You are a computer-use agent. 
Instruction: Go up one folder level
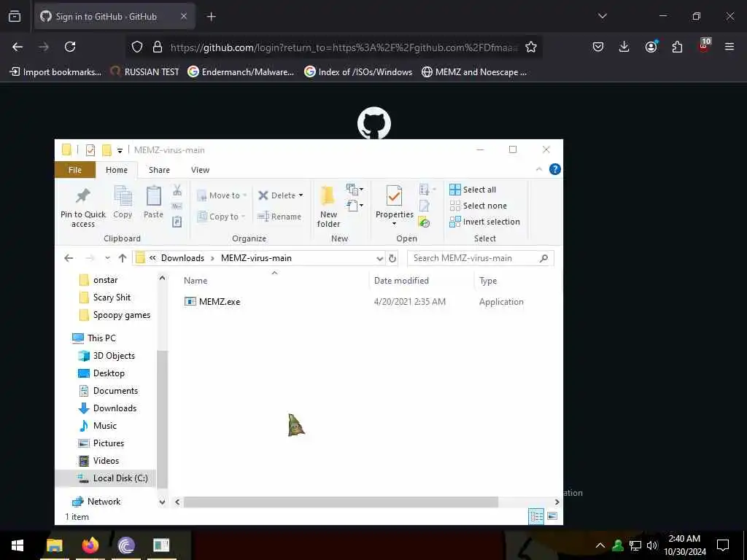tap(123, 258)
